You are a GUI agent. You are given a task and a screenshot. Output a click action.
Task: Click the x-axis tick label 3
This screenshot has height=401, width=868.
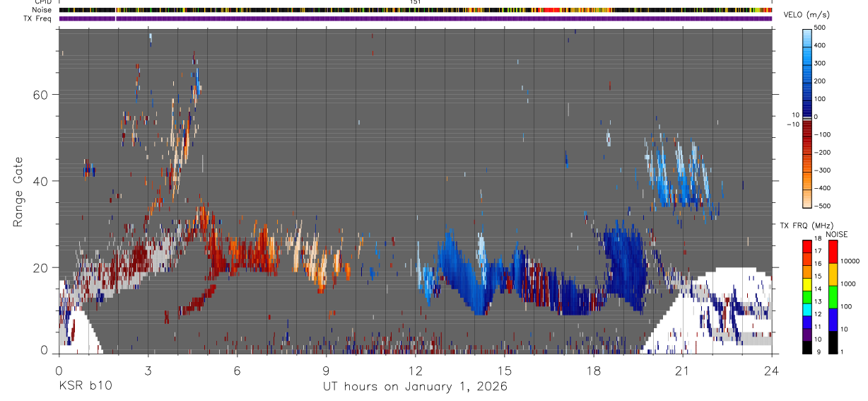point(148,371)
